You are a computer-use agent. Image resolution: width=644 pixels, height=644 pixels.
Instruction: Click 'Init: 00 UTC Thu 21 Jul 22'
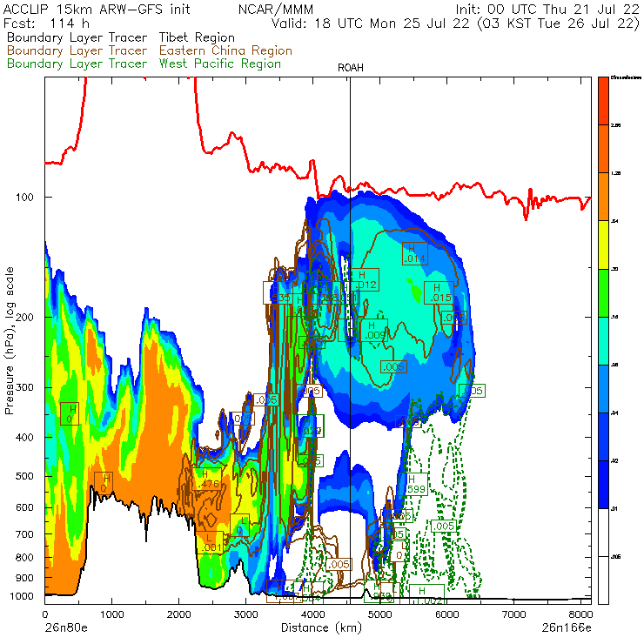[547, 9]
